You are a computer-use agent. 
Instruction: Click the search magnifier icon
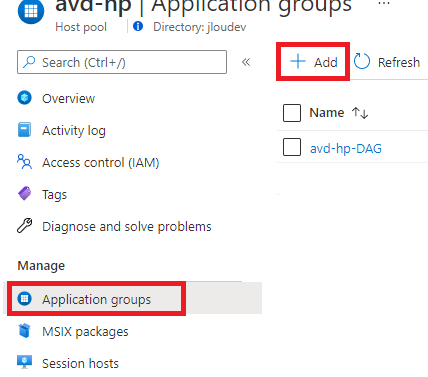(29, 62)
